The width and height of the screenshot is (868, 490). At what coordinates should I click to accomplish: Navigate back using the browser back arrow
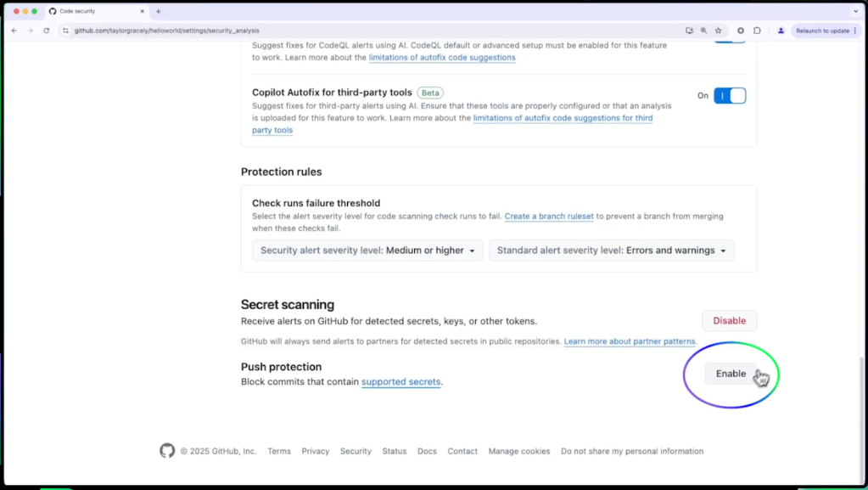pos(14,31)
